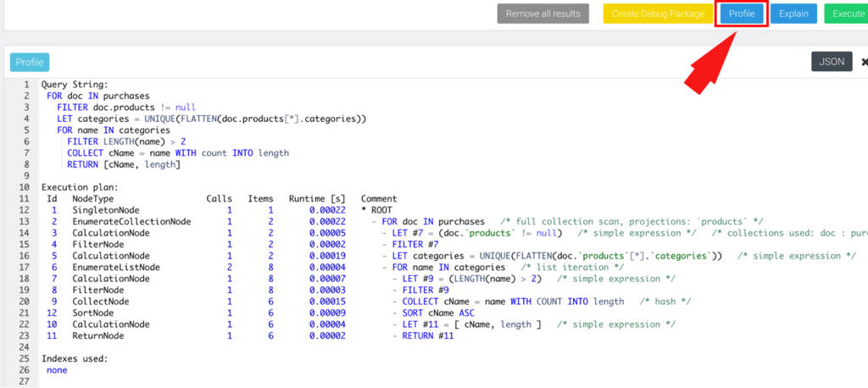This screenshot has height=388, width=868.
Task: Click the runtime value 0.00005
Action: pyautogui.click(x=328, y=233)
